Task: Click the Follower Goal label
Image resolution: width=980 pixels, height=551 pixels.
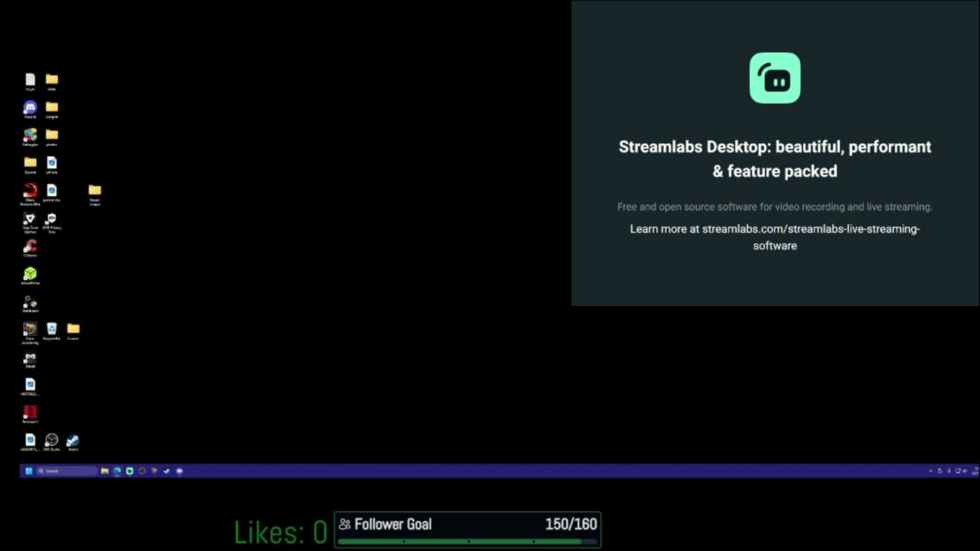Action: point(393,524)
